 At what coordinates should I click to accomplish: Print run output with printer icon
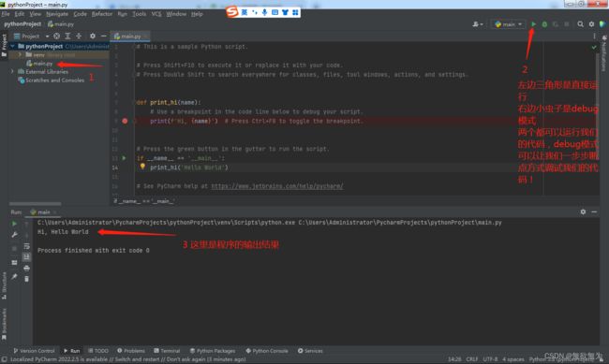coord(26,269)
